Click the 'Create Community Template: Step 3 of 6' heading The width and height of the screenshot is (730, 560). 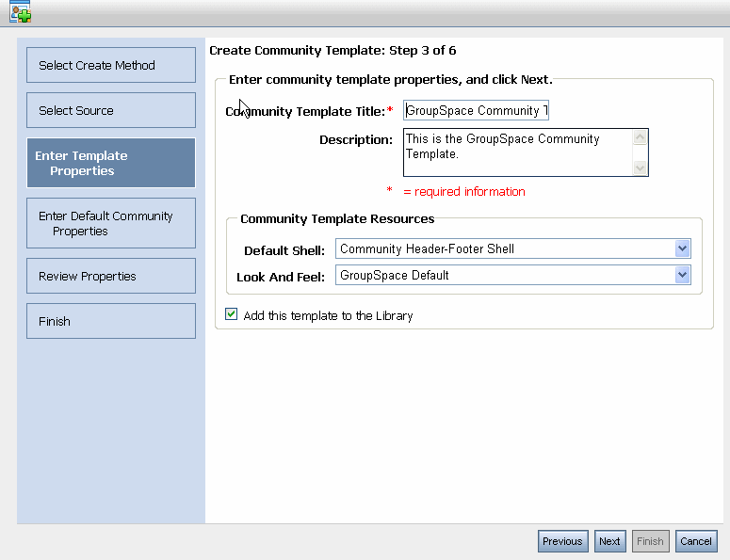[333, 50]
